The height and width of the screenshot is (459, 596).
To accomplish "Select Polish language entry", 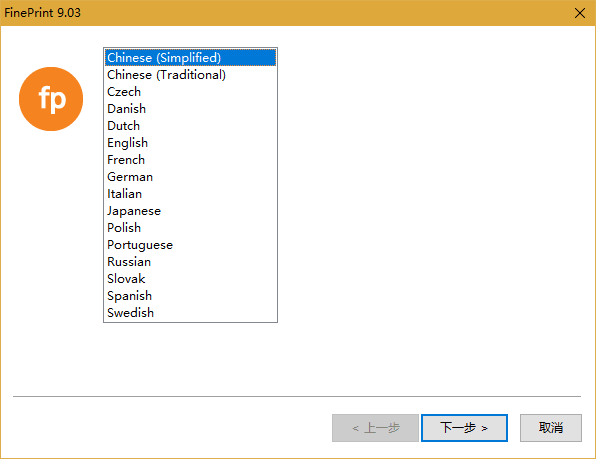I will [x=190, y=228].
